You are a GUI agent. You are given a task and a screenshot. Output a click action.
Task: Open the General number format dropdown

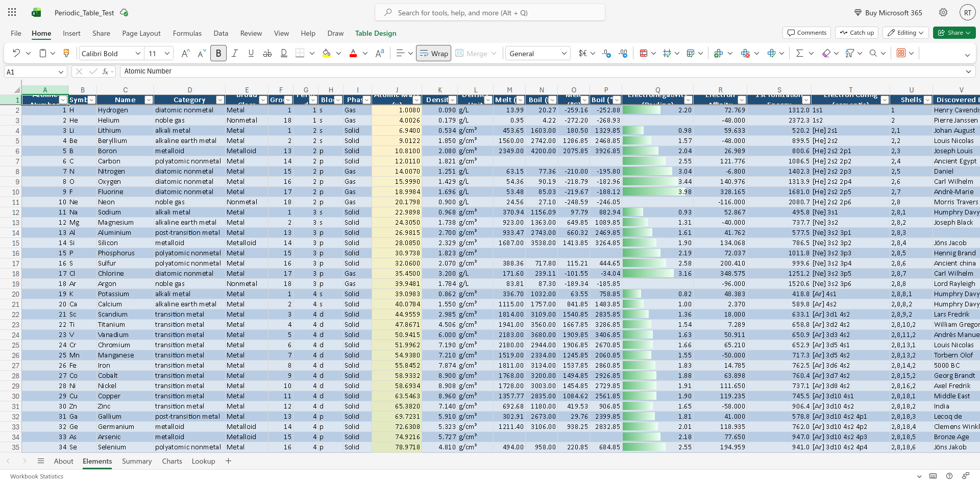point(564,53)
